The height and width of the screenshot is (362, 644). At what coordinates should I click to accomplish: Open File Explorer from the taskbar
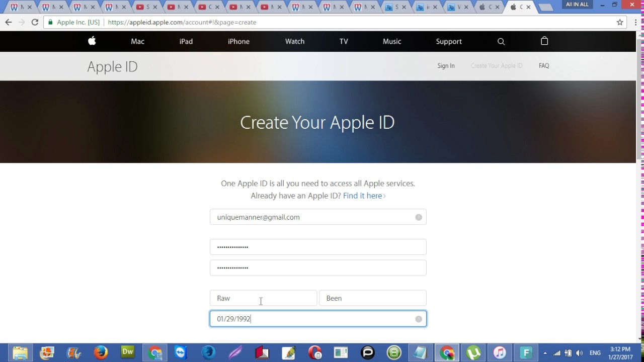(20, 352)
